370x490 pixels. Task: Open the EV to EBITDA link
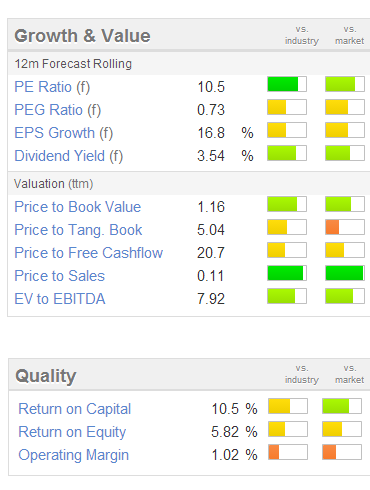[x=60, y=299]
